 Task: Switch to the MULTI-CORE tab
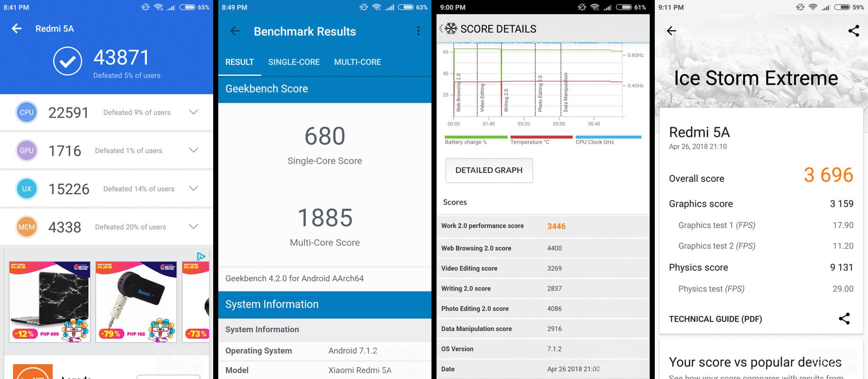pos(357,62)
